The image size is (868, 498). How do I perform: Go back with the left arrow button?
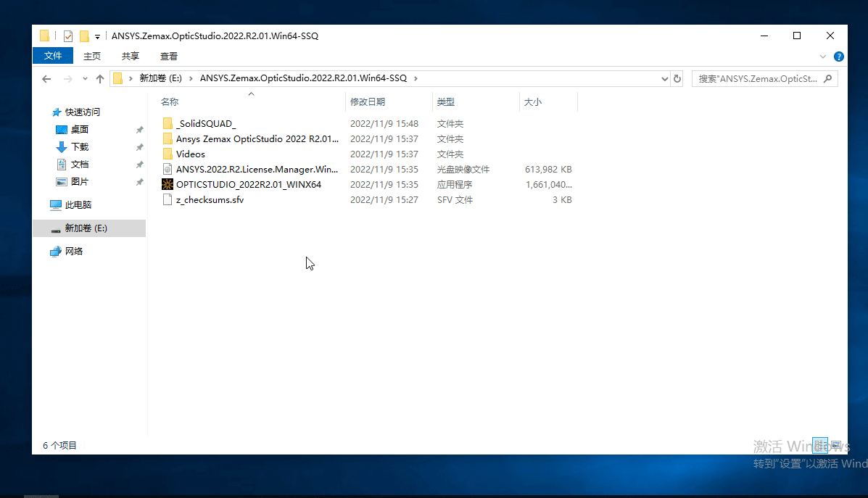coord(46,78)
